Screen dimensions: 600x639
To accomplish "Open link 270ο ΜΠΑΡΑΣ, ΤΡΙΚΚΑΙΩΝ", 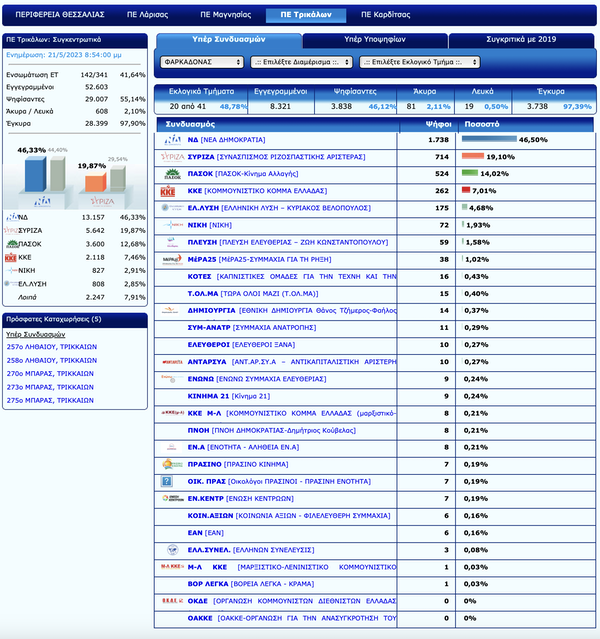I will (x=50, y=374).
